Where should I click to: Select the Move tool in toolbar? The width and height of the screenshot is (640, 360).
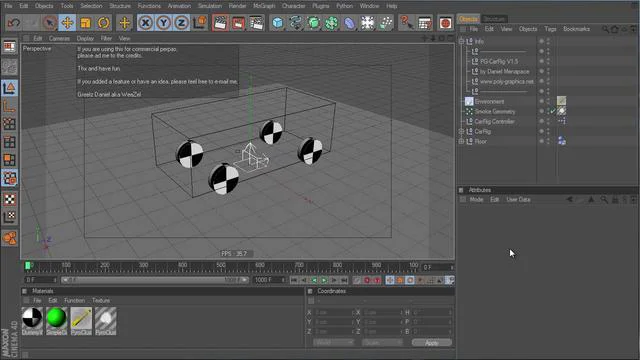pos(67,23)
